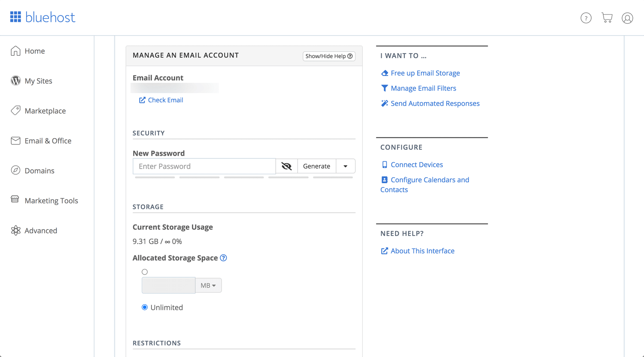Click the atom icon beside Advanced

point(15,230)
